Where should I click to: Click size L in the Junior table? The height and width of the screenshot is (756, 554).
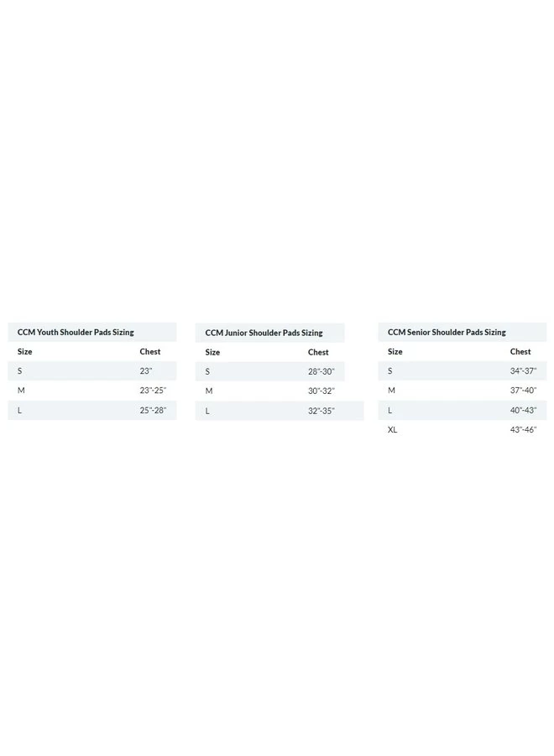tap(207, 412)
